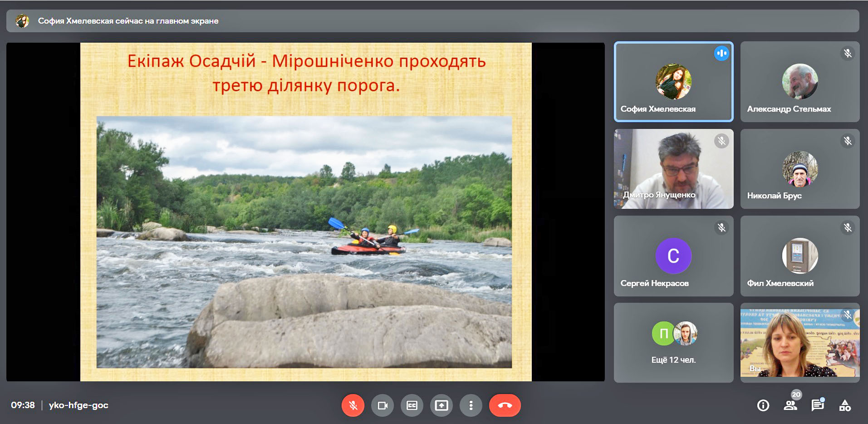
Task: Click Дмитро Янущенко's video tile
Action: tap(673, 169)
